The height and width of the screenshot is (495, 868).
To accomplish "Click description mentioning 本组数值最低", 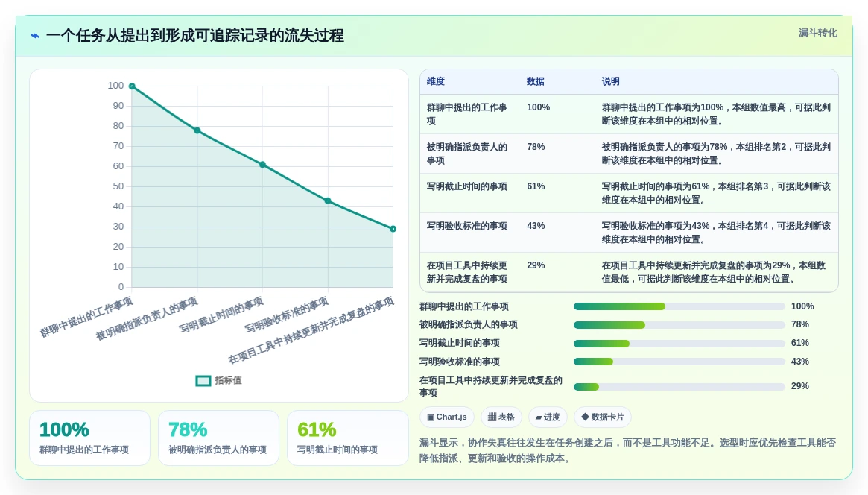I will [x=714, y=272].
